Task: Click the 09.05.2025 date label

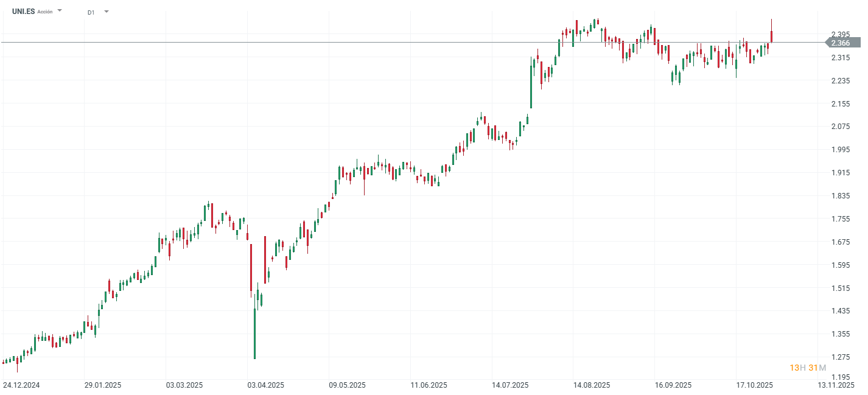Action: point(347,385)
